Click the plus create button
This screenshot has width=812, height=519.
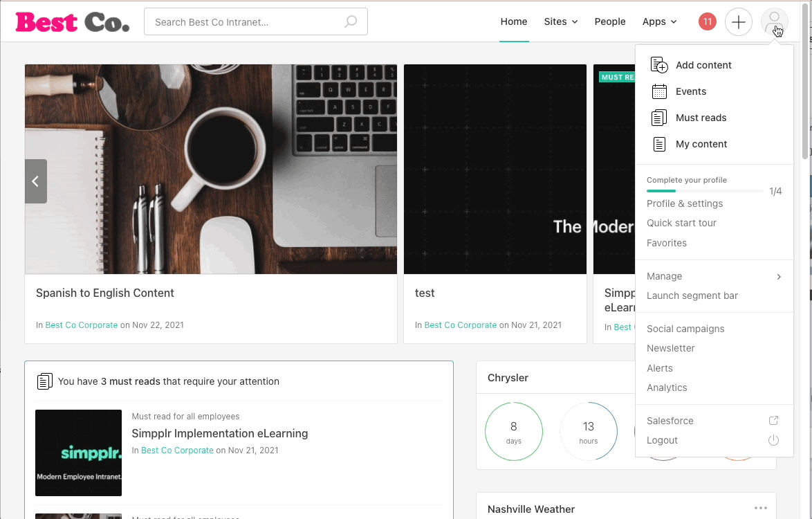[x=739, y=21]
